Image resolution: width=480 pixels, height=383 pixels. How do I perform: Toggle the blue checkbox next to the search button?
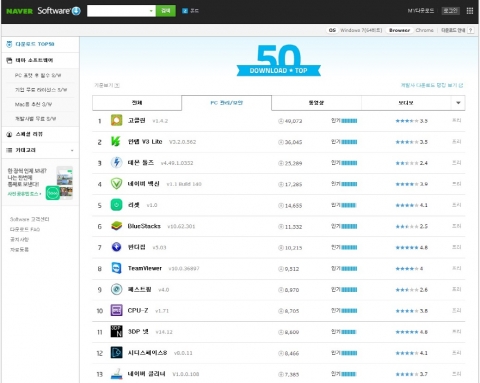point(185,11)
